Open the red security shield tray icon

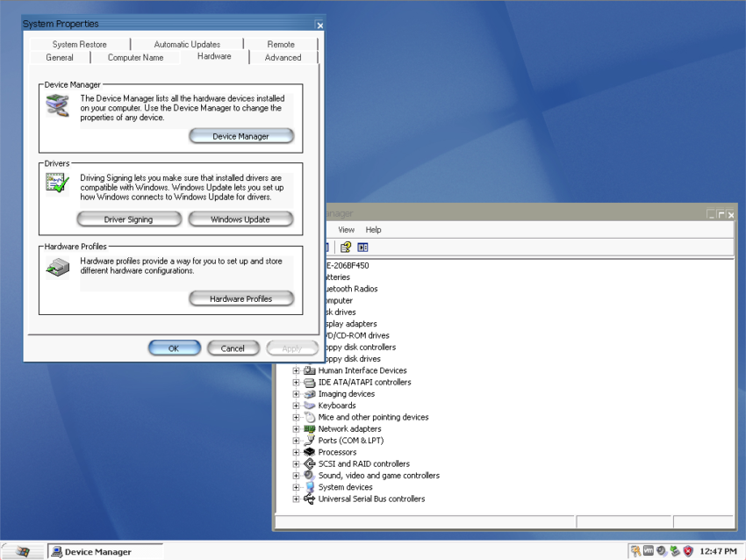[x=688, y=551]
